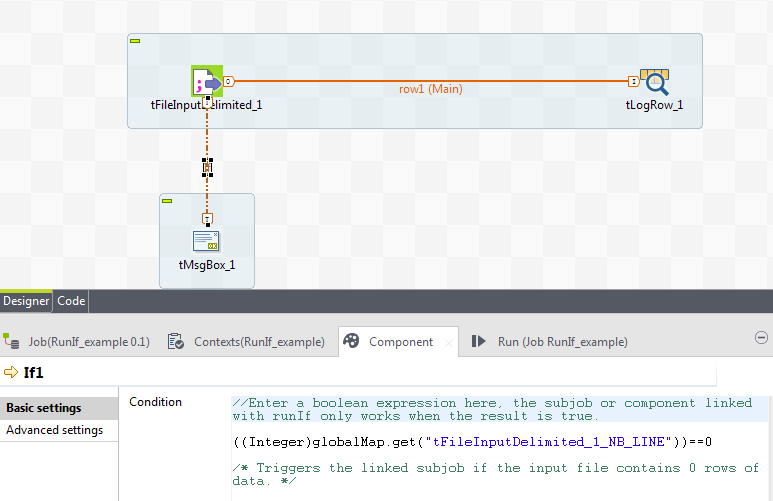Collapse the tMsgBox_1 subjob box
This screenshot has height=501, width=773.
click(168, 201)
